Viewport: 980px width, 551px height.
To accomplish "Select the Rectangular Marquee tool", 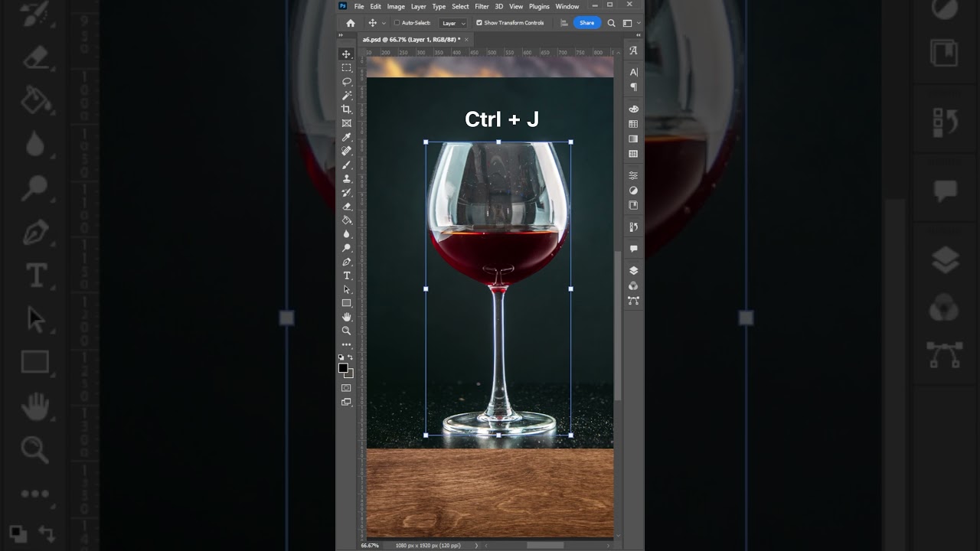I will [346, 68].
